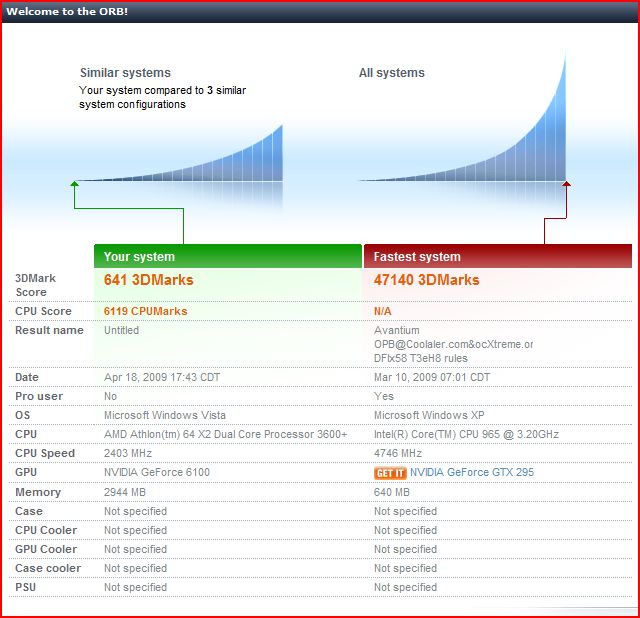The width and height of the screenshot is (640, 618).
Task: Click the Similar systems heading
Action: [125, 73]
